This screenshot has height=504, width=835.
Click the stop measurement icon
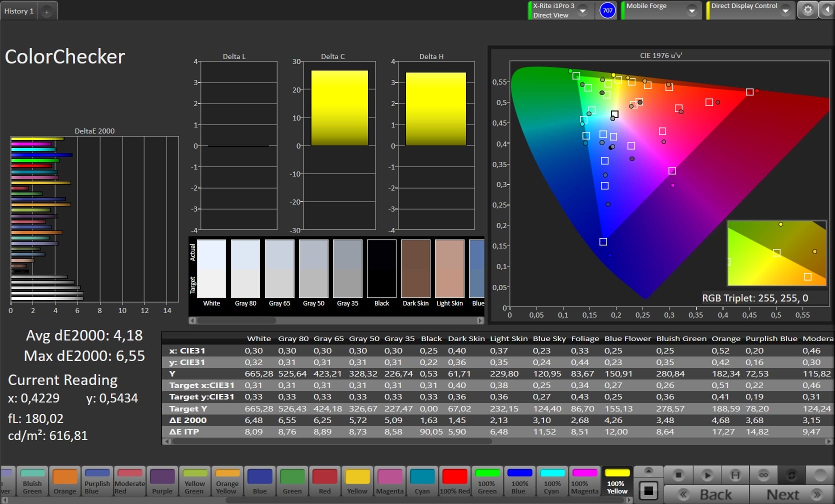tap(678, 475)
